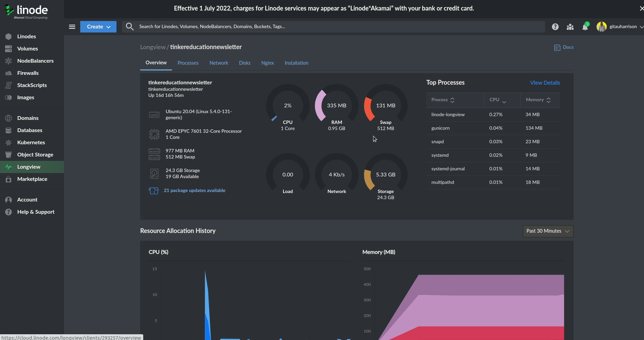Open the Create dropdown

pyautogui.click(x=98, y=27)
